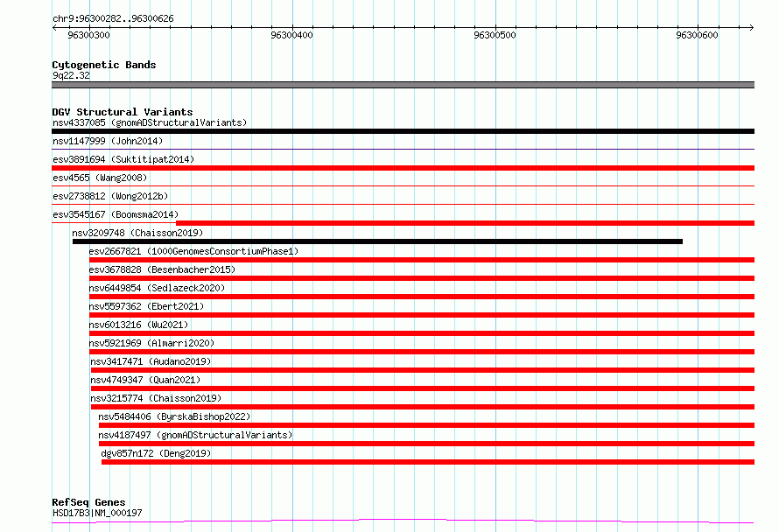Open variant esv4565 (Wang2008) label
The height and width of the screenshot is (532, 779).
pyautogui.click(x=100, y=178)
